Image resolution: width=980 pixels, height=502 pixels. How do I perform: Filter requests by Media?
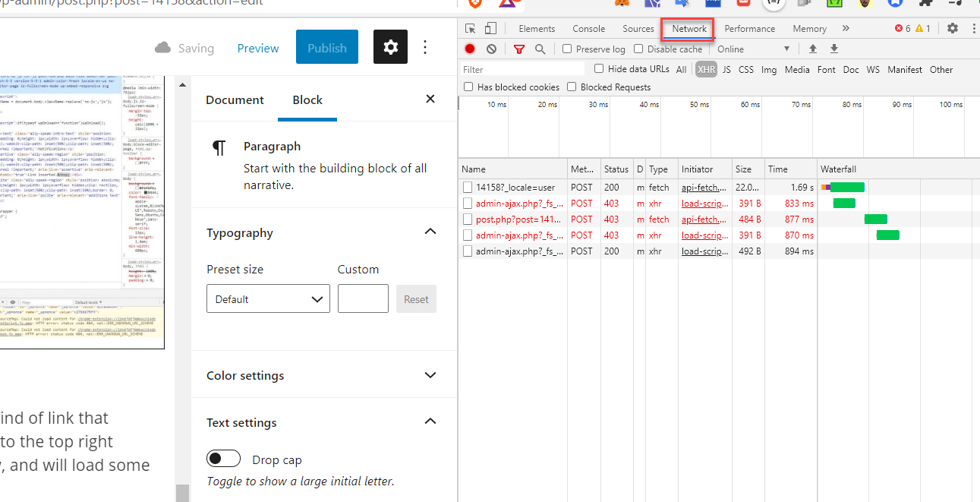797,69
